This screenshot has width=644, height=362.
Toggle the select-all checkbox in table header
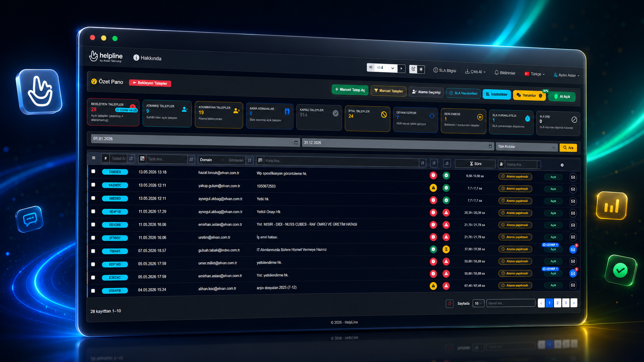click(x=94, y=158)
